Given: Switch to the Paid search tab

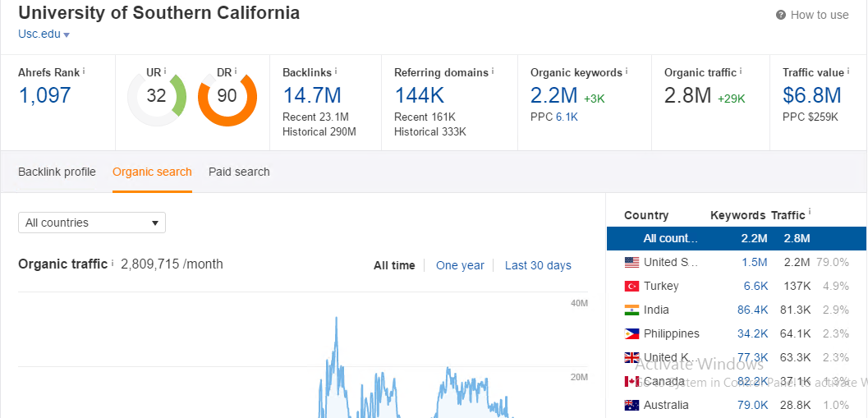Looking at the screenshot, I should pyautogui.click(x=239, y=172).
